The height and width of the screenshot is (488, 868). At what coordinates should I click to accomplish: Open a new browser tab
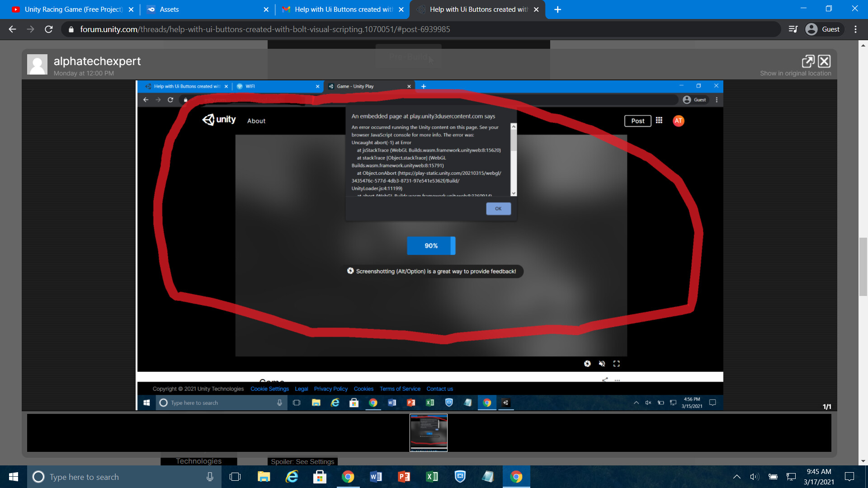[557, 9]
